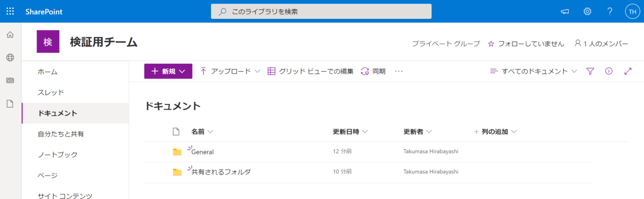The height and width of the screenshot is (199, 644).
Task: Open the アップロード dropdown
Action: click(x=230, y=71)
